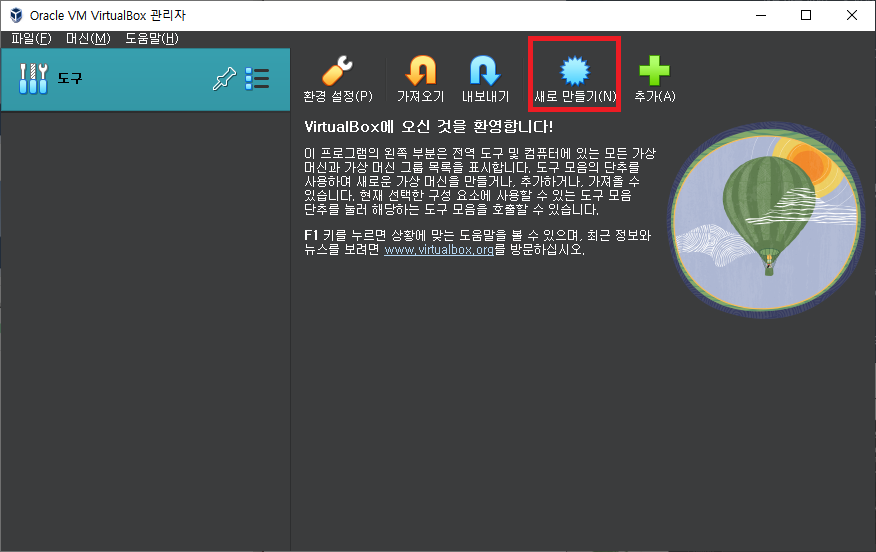Open the 머신(M) menu

88,39
